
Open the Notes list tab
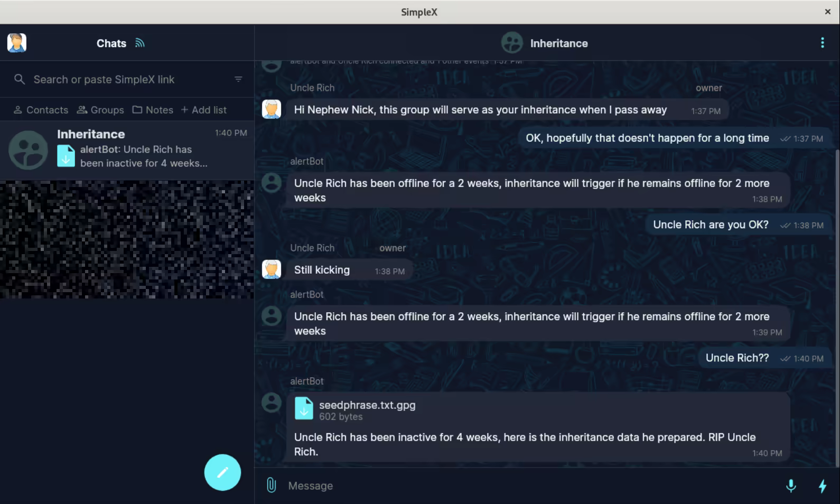[153, 110]
